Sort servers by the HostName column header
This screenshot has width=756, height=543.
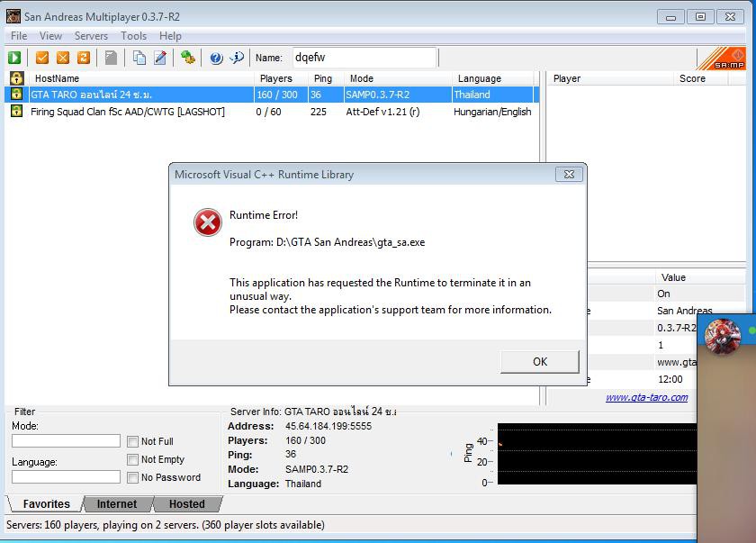pos(140,78)
